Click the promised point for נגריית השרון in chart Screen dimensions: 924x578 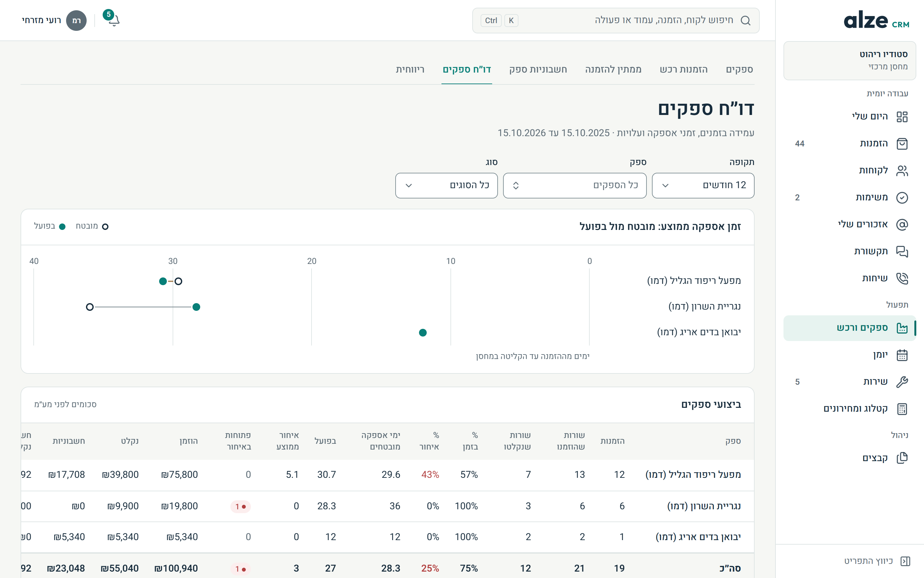[x=90, y=307]
